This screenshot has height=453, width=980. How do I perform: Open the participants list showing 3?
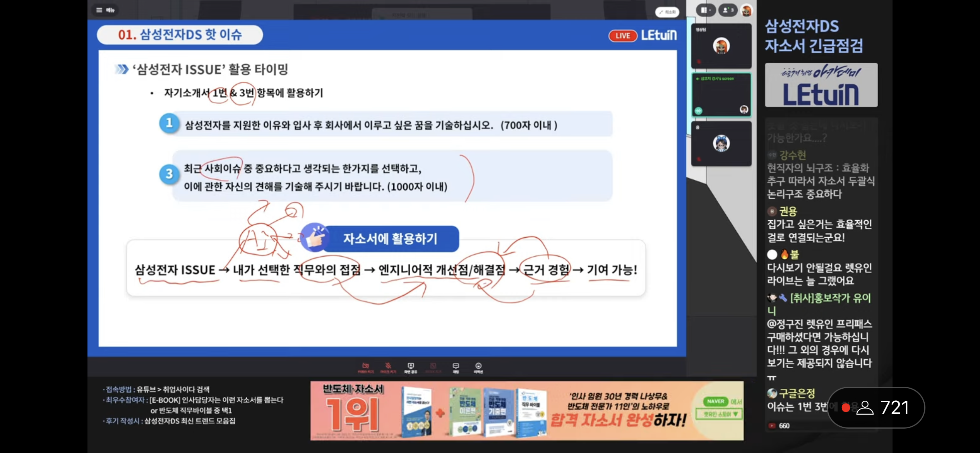coord(728,10)
